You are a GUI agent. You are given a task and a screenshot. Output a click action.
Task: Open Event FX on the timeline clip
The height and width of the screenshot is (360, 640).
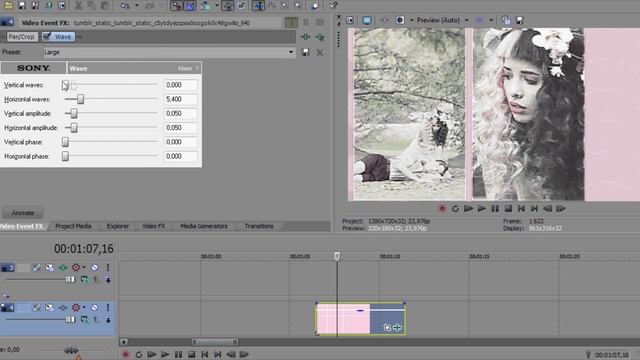coord(397,327)
